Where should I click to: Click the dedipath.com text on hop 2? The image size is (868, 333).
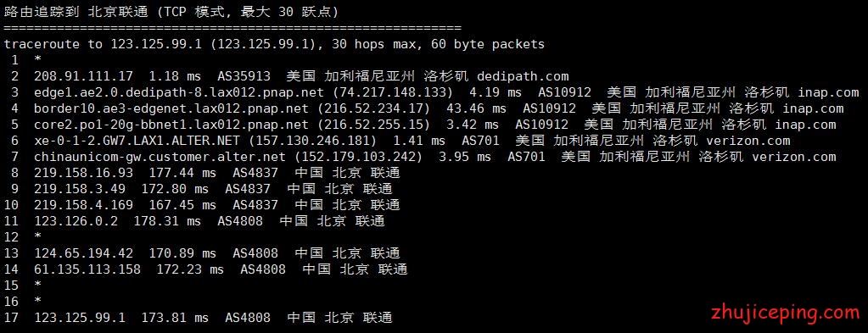[523, 76]
